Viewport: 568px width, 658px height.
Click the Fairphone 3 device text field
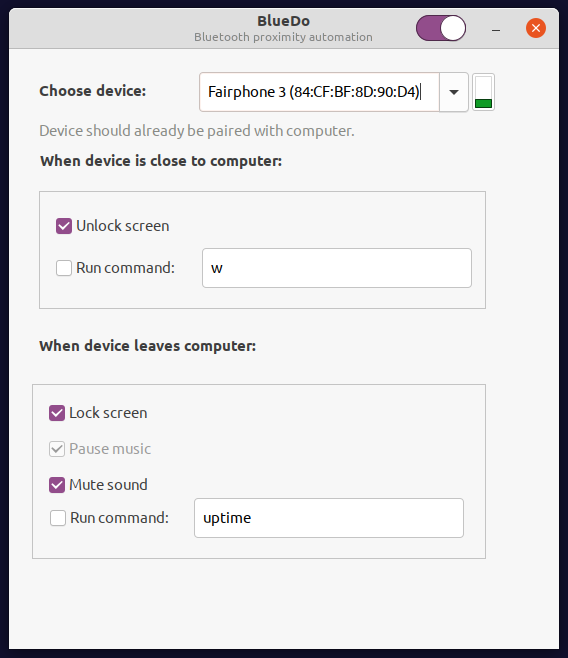[x=319, y=92]
